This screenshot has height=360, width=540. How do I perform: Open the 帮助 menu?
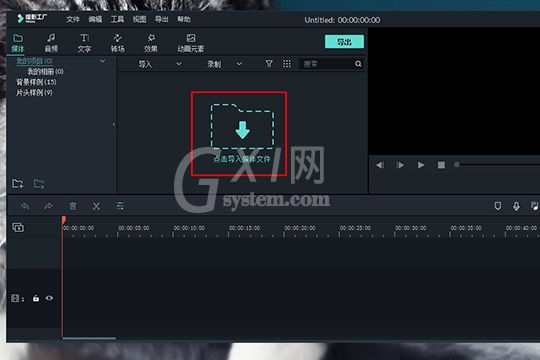184,19
